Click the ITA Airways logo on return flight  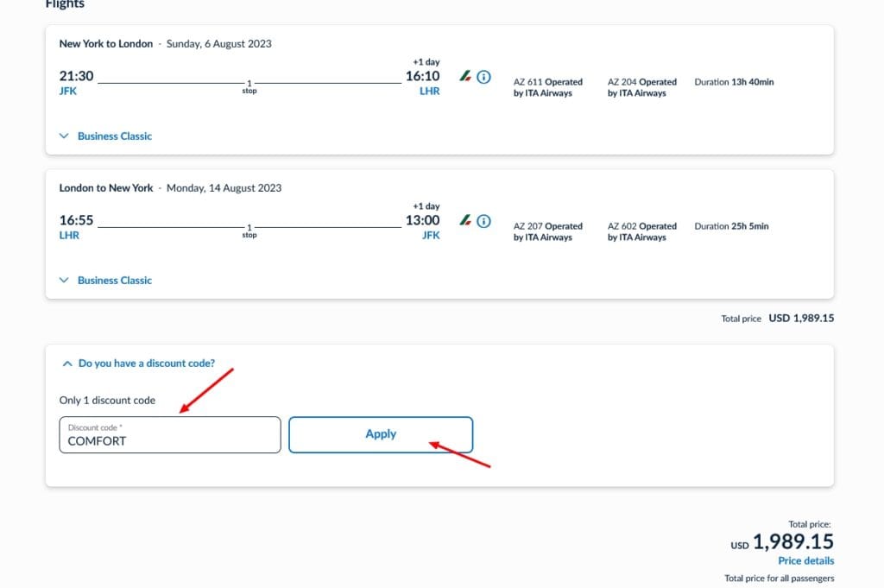tap(465, 221)
